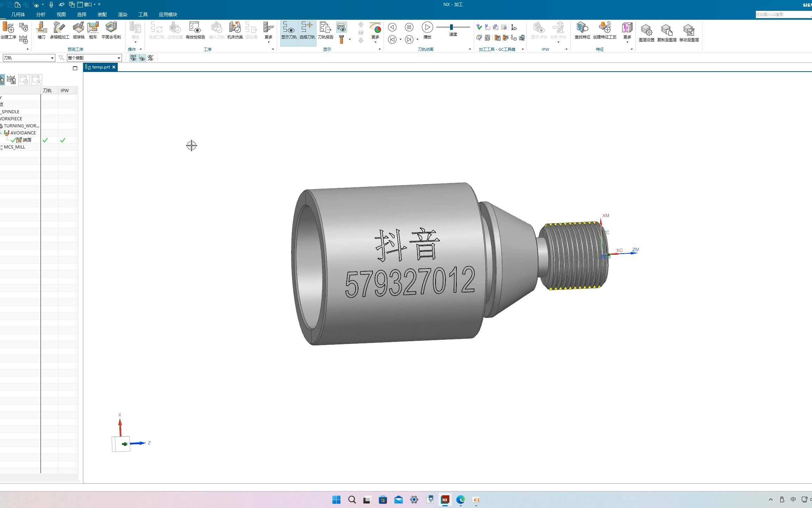Step tool path animation backward
This screenshot has width=812, height=508.
(x=392, y=27)
